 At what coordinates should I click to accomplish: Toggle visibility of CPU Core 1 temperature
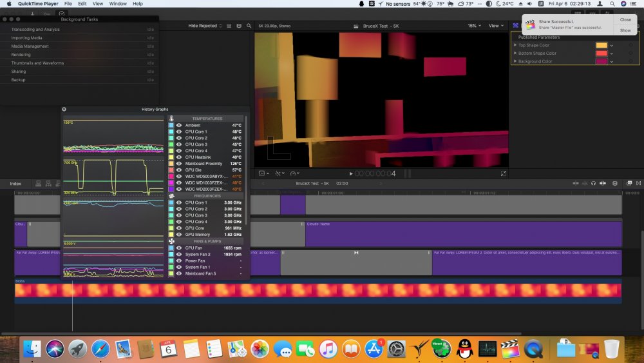coord(179,132)
